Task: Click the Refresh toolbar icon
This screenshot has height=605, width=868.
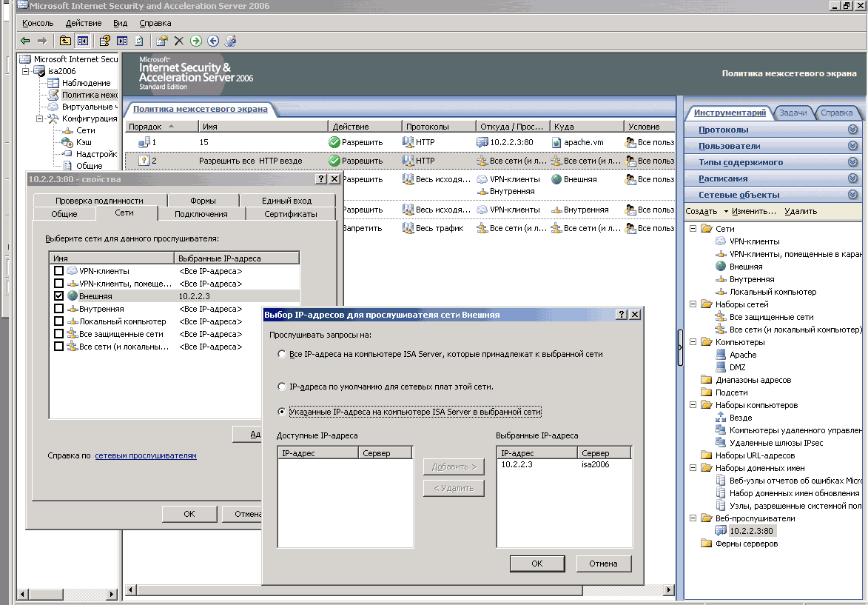Action: click(139, 41)
